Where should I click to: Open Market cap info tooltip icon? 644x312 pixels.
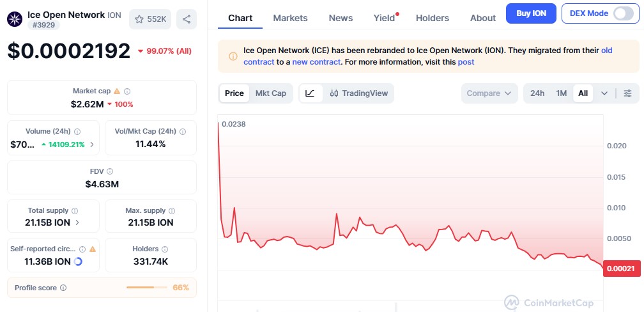(x=127, y=91)
